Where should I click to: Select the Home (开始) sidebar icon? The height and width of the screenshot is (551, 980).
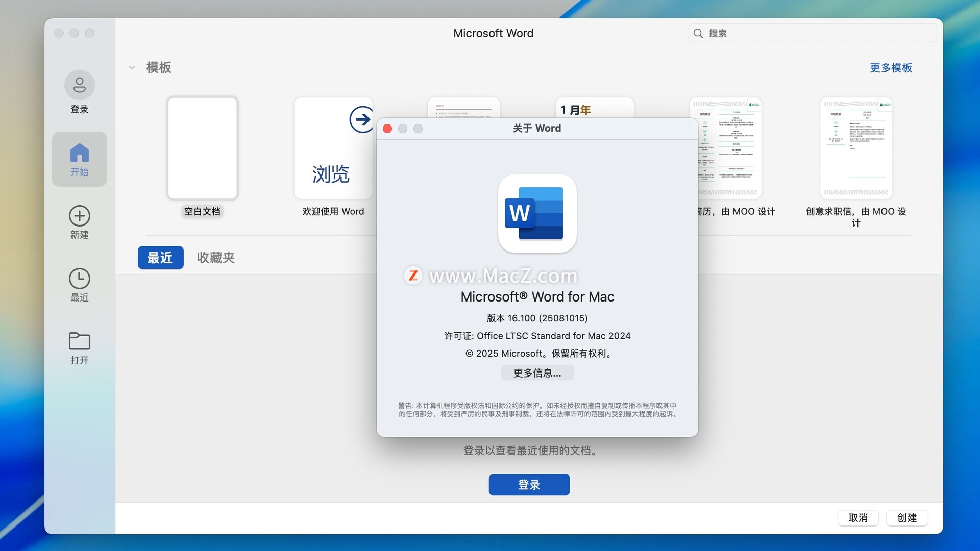(79, 153)
